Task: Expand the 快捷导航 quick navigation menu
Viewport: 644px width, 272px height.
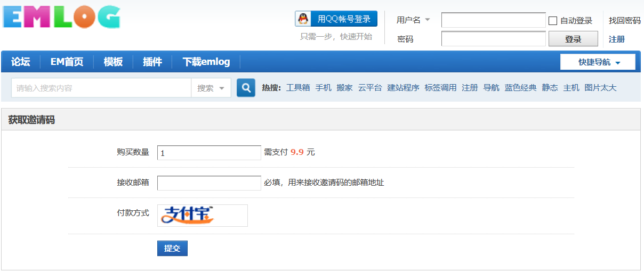Action: coord(598,62)
